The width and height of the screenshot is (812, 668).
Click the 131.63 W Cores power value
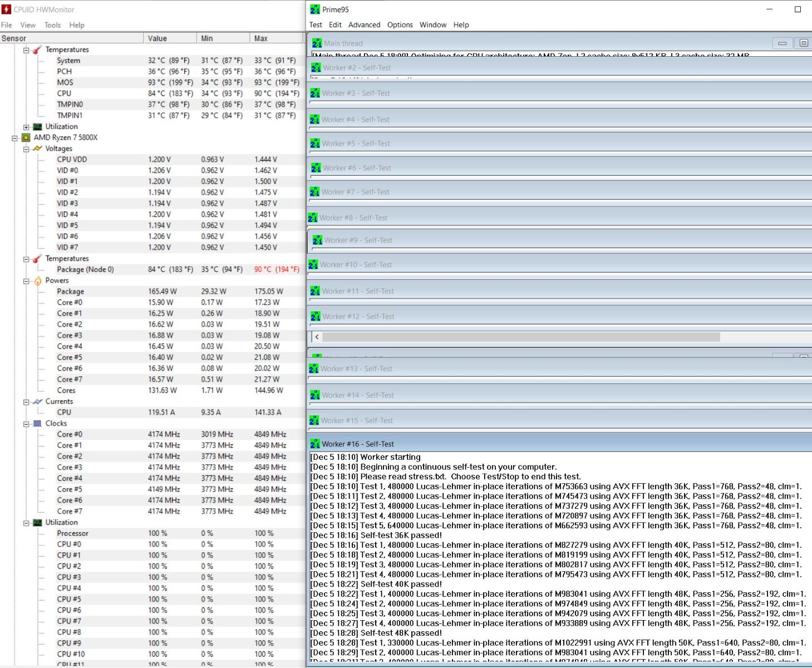pyautogui.click(x=163, y=390)
